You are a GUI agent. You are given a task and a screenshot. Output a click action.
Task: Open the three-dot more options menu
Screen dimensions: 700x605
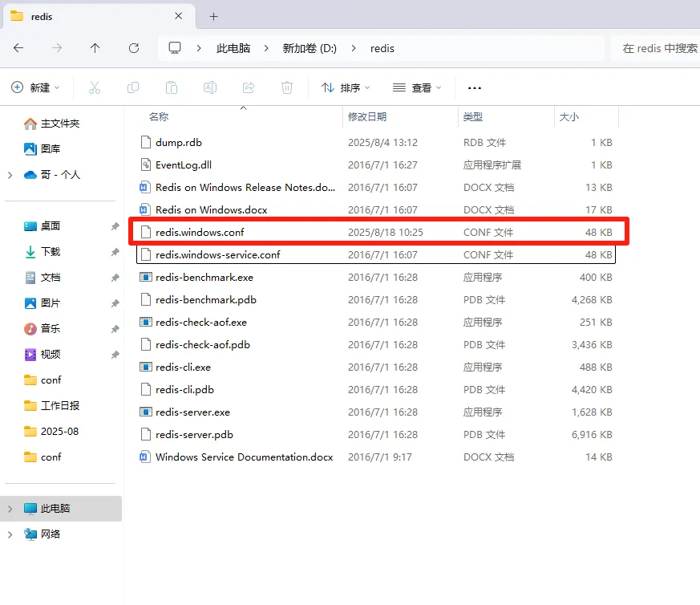coord(475,88)
